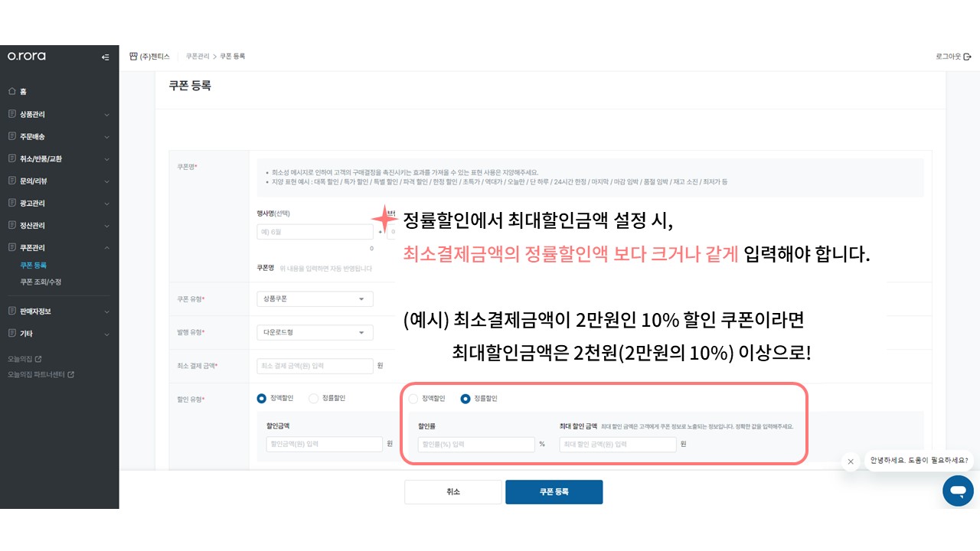980x551 pixels.
Task: Go to 쿠폰 조회/수정 submenu
Action: 41,282
